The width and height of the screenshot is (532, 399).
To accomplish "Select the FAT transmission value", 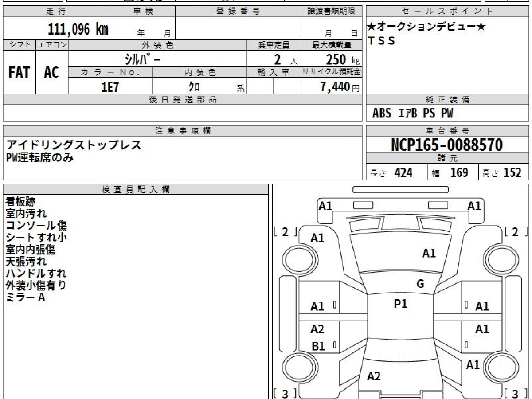I will 19,72.
